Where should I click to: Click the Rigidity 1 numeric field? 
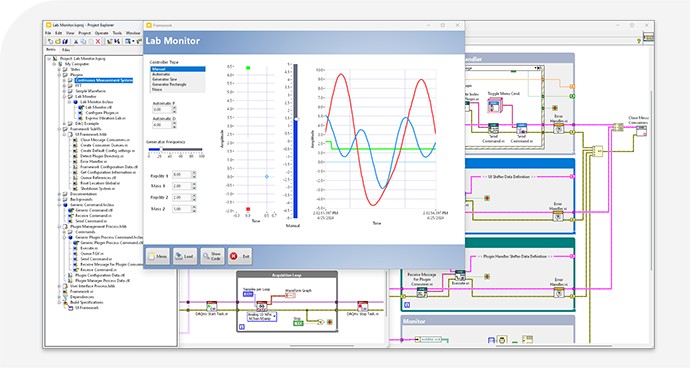point(182,175)
